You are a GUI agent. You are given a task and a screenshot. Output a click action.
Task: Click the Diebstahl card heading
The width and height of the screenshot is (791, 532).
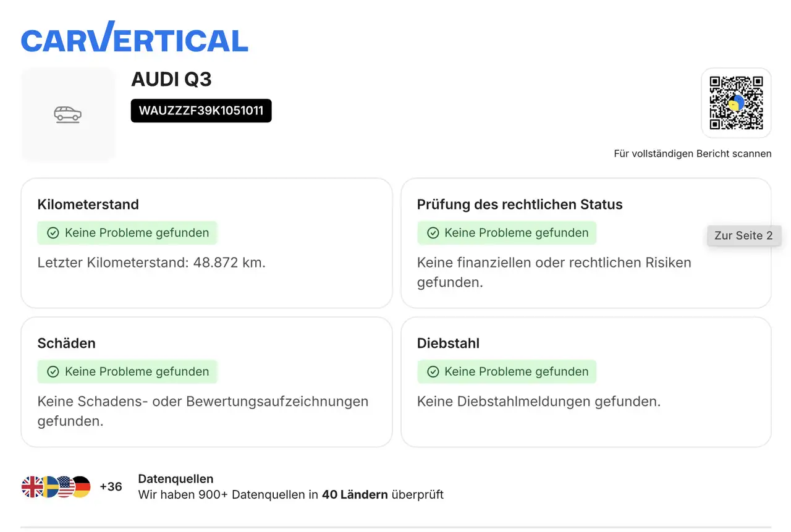pos(448,344)
